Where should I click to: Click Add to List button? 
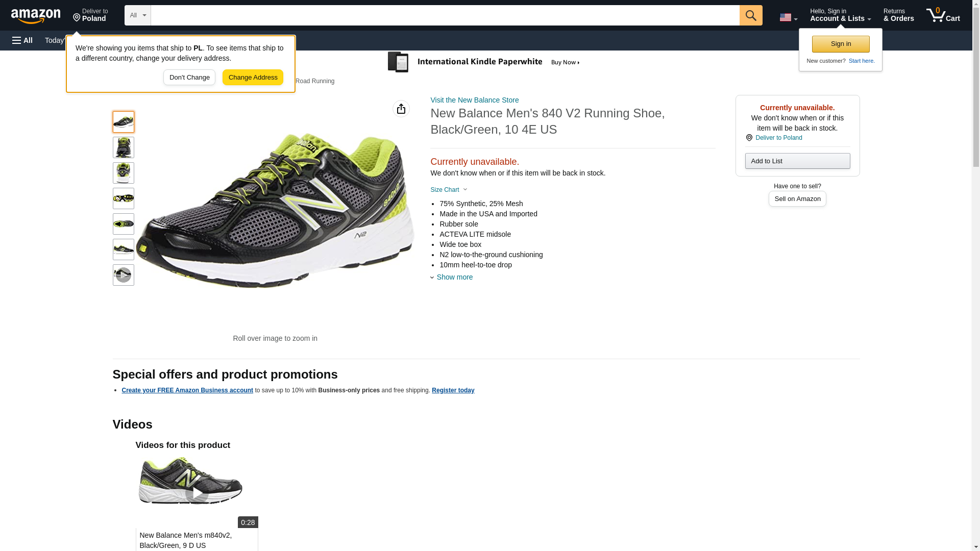click(x=797, y=161)
